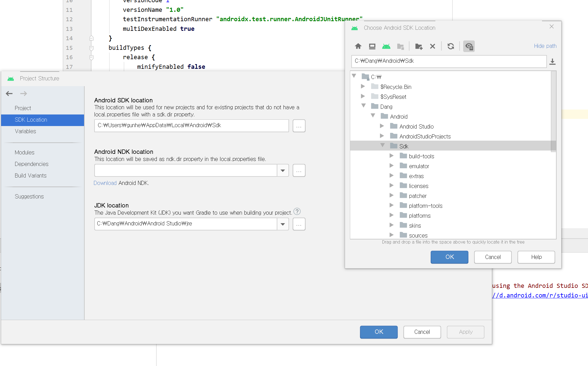588x366 pixels.
Task: Click the Hide path link
Action: [x=545, y=46]
